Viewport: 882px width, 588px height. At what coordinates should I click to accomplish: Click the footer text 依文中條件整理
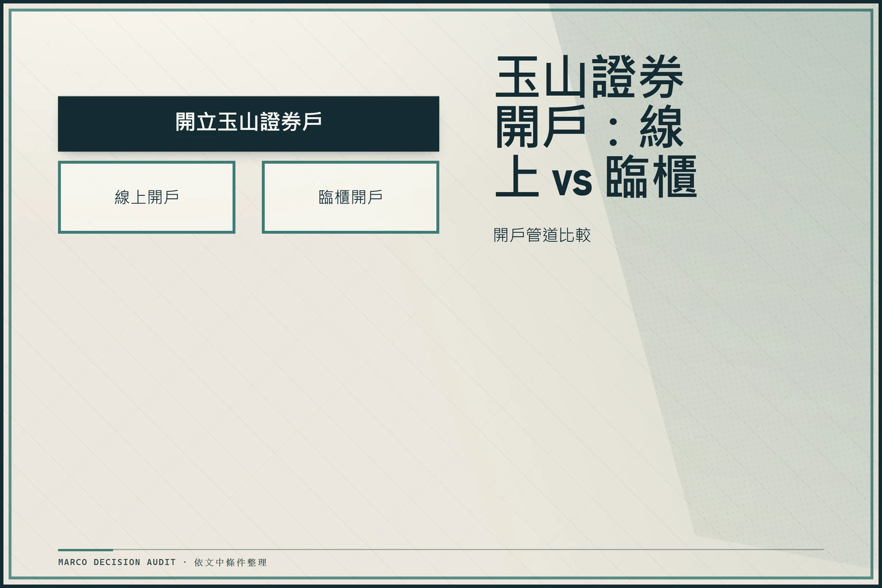pos(231,562)
